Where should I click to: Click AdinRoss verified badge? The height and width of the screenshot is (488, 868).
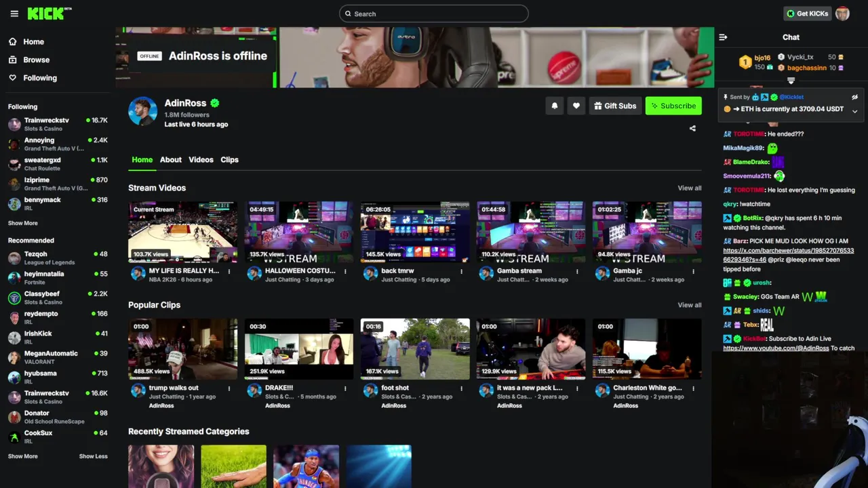pyautogui.click(x=215, y=103)
